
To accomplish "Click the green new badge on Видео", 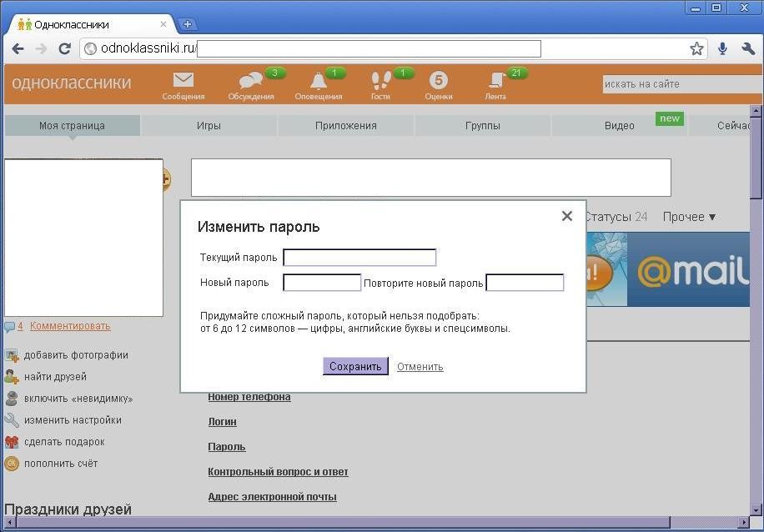I will [670, 118].
